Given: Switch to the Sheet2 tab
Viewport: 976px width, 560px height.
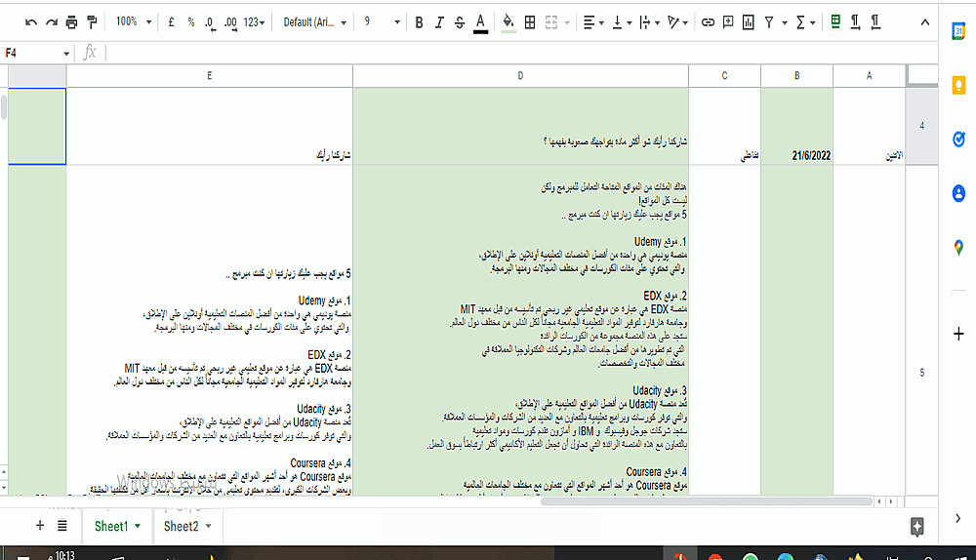Looking at the screenshot, I should click(x=181, y=527).
